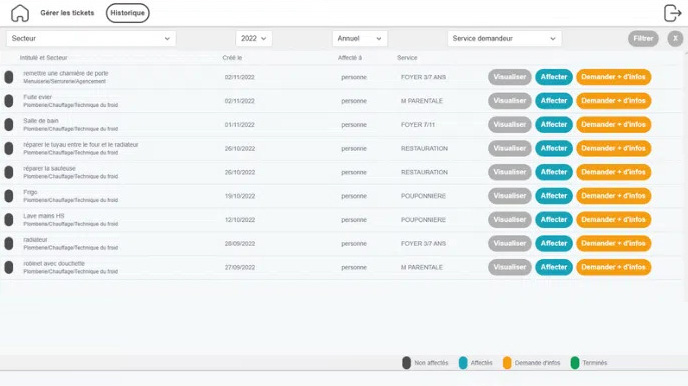Click status marker of 'robinet avec douchette' row

(9, 267)
